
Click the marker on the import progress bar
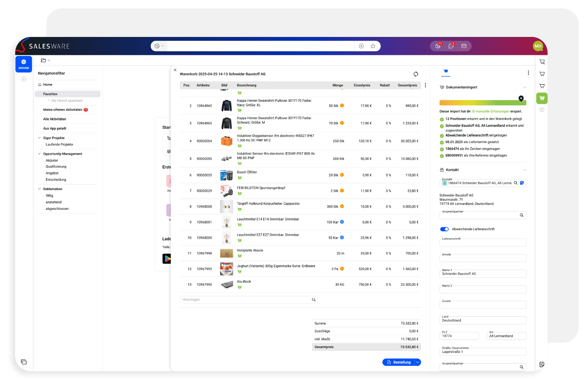click(x=521, y=98)
